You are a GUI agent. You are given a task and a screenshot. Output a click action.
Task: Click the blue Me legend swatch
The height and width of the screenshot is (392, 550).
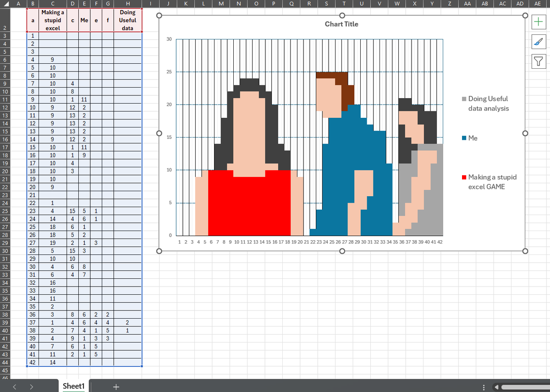(x=465, y=138)
